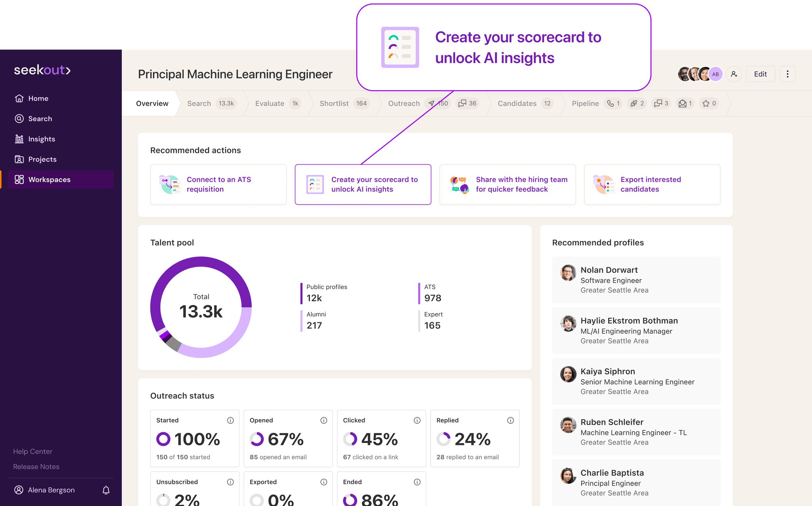Open the Release Notes link
812x506 pixels.
(36, 466)
